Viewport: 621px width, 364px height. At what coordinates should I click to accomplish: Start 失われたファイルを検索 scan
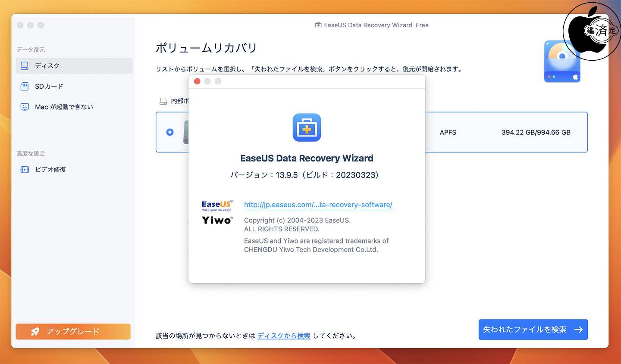tap(533, 330)
